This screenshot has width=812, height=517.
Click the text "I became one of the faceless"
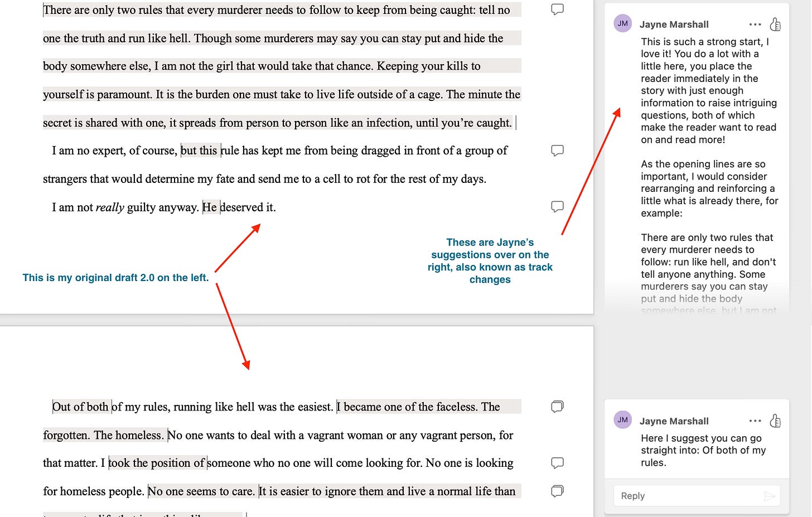click(407, 407)
